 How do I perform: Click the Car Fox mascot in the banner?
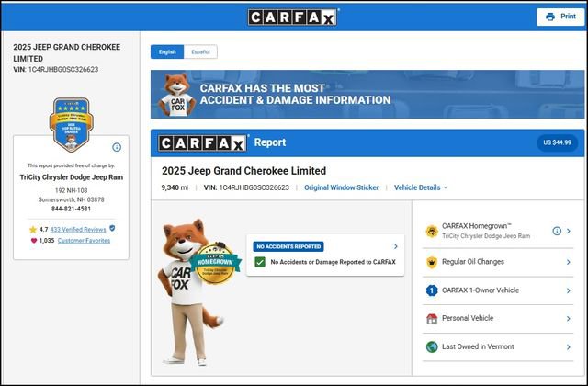(176, 94)
